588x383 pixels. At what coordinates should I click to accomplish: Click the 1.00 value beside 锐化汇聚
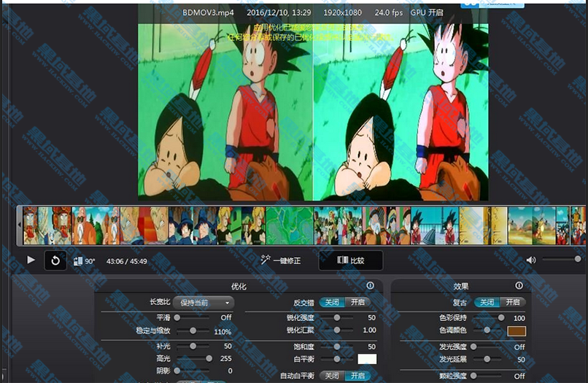tap(369, 330)
